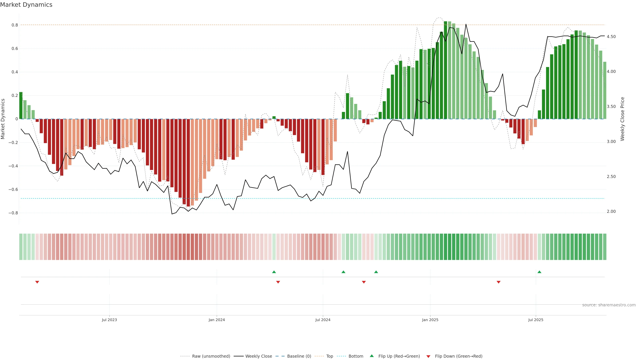Click the green flip-up marker after Jul 2025
644x362 pixels.
click(x=539, y=272)
